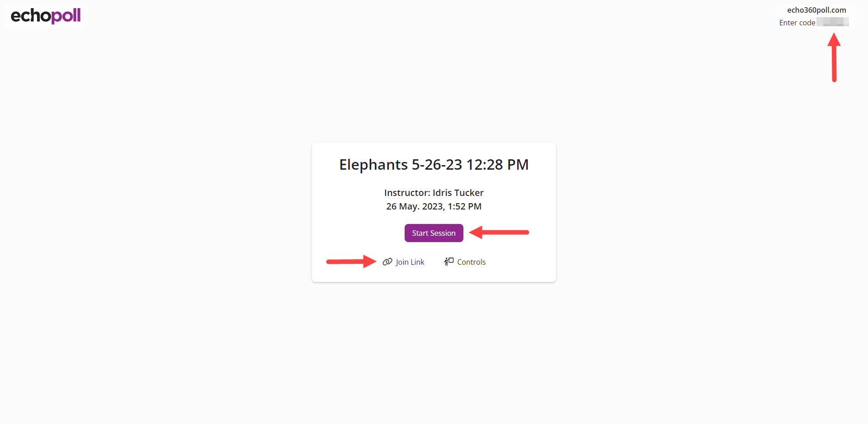The width and height of the screenshot is (868, 424).
Task: Click the date "26 May. 2023"
Action: pyautogui.click(x=414, y=206)
